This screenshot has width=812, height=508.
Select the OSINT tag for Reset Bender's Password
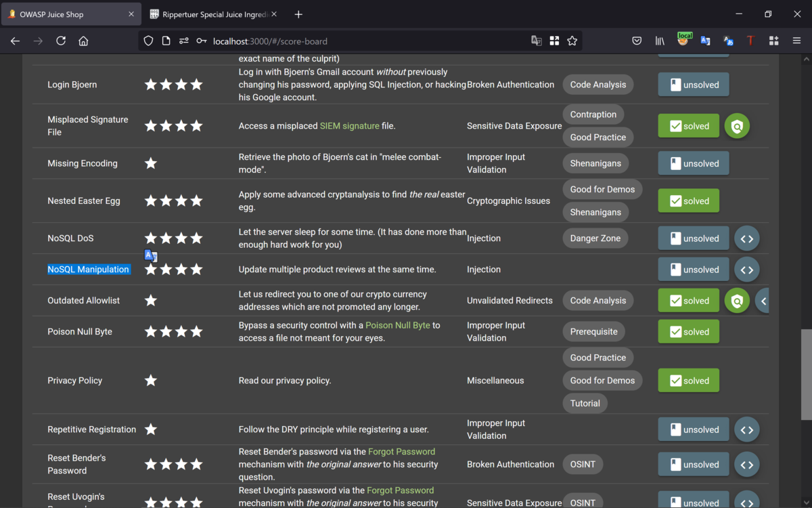point(583,465)
